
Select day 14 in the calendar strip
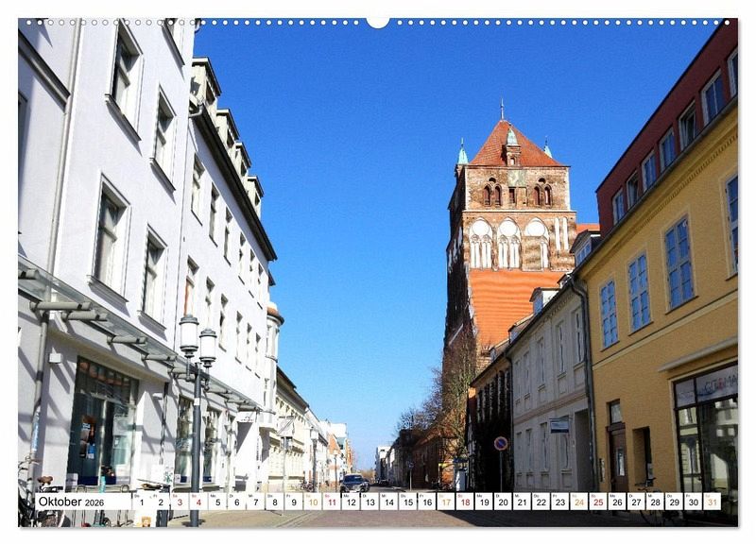[389, 502]
